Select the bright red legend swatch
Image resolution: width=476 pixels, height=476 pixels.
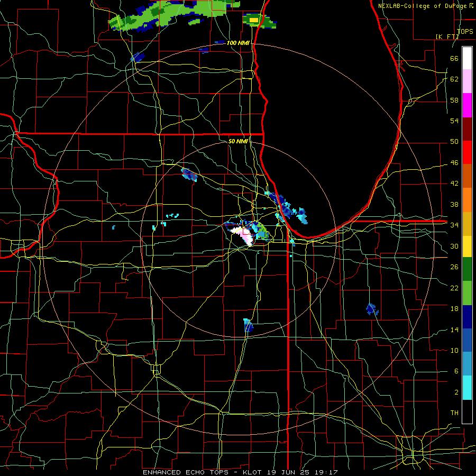(x=467, y=152)
